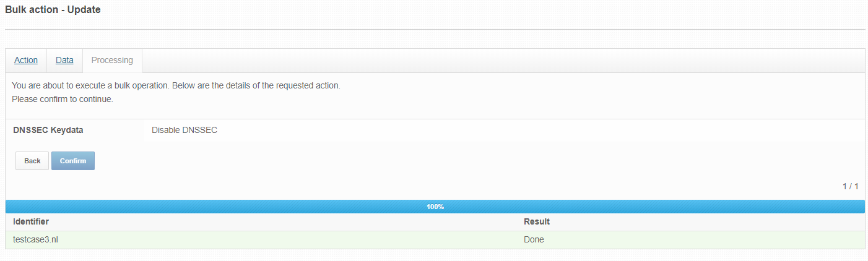Click the Done result cell
This screenshot has height=261, width=868.
[x=534, y=239]
